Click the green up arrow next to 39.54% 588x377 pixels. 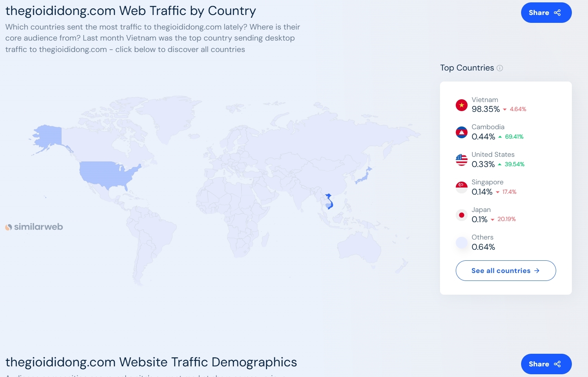click(x=499, y=164)
